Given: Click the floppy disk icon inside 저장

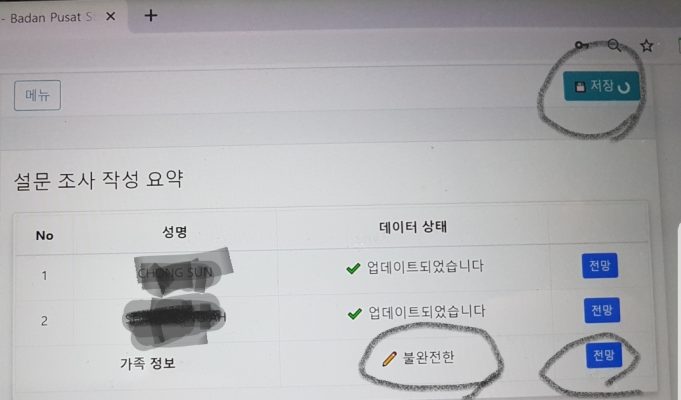Looking at the screenshot, I should (580, 87).
